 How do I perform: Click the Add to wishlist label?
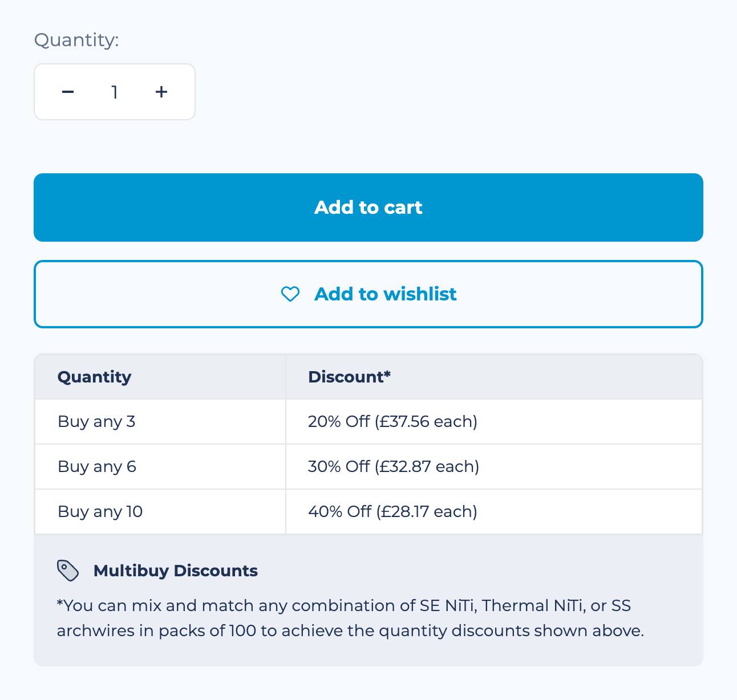click(385, 294)
